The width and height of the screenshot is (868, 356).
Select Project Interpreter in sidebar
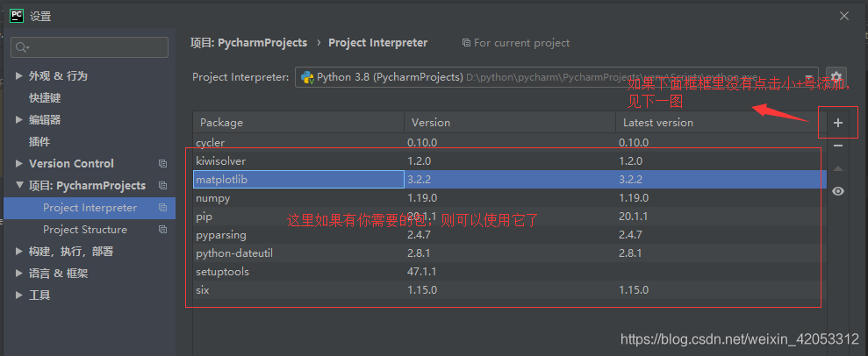90,208
